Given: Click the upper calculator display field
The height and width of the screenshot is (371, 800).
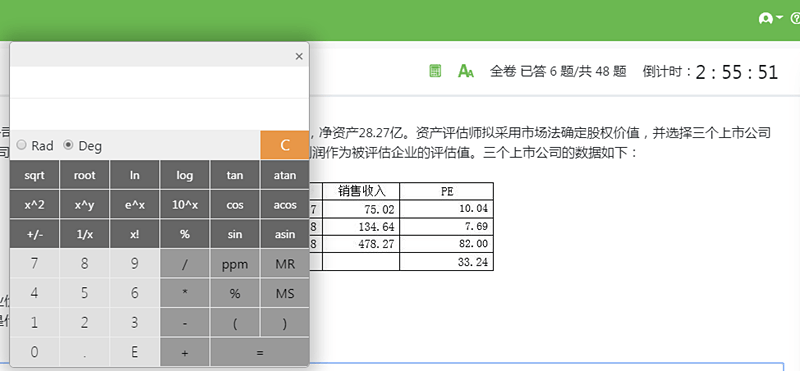Looking at the screenshot, I should [x=159, y=82].
